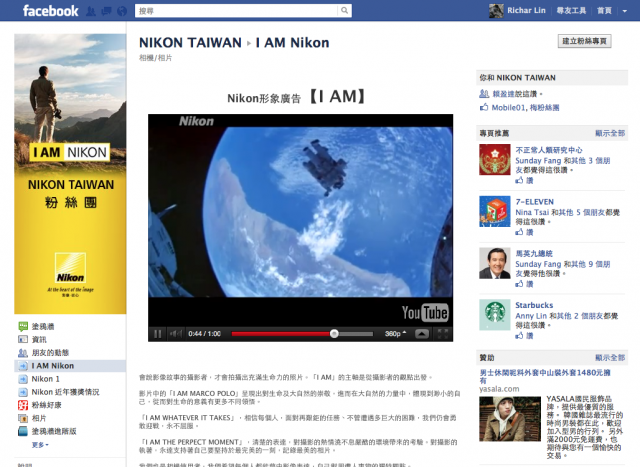Click the blue book icon in the sidebar
The height and width of the screenshot is (467, 640).
pos(23,431)
